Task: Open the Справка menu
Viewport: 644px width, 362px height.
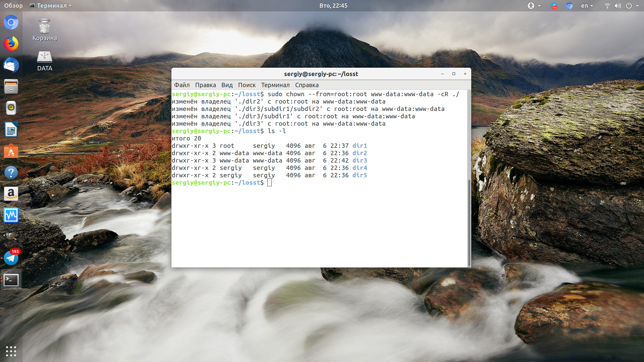Action: [307, 85]
